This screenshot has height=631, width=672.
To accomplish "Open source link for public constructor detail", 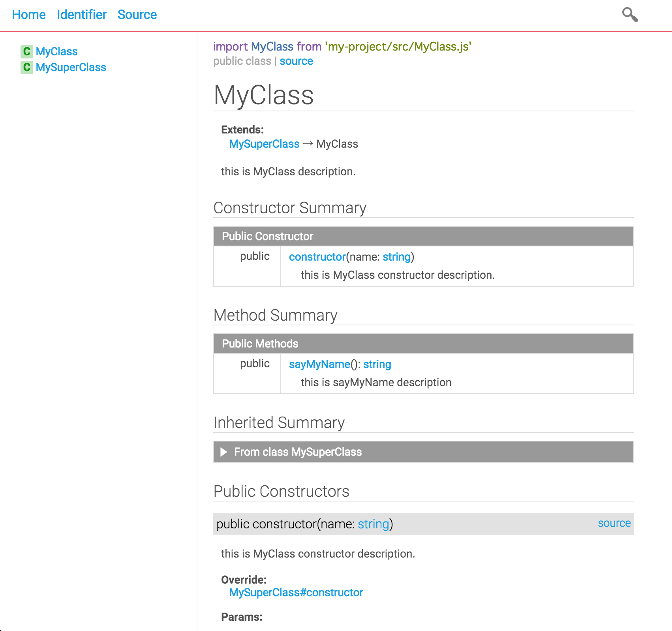I will click(614, 523).
